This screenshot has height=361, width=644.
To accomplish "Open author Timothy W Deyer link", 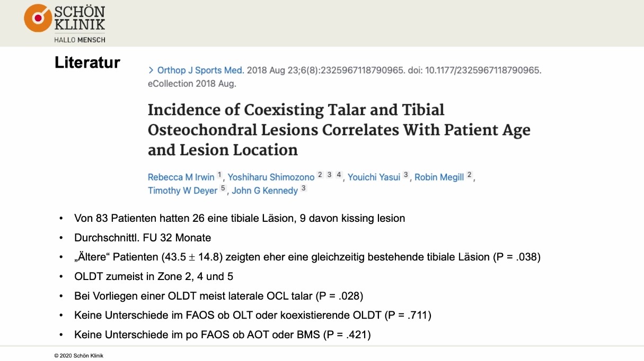I will pyautogui.click(x=182, y=191).
